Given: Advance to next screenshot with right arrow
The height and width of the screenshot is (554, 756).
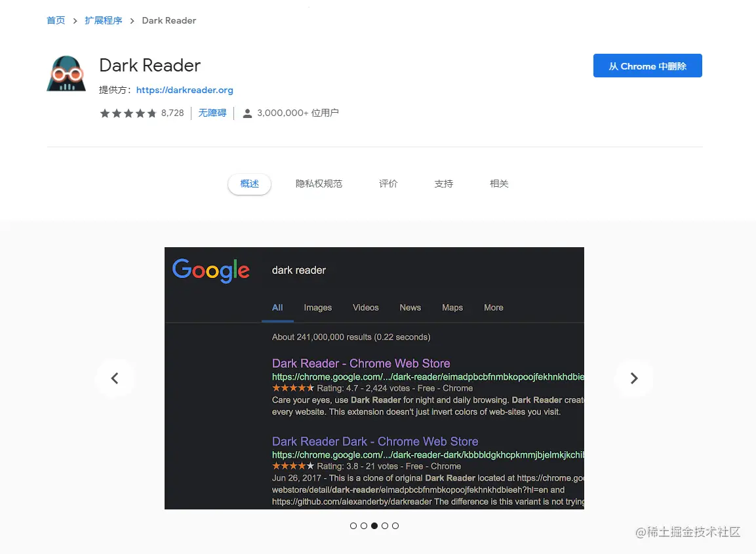Looking at the screenshot, I should tap(634, 378).
